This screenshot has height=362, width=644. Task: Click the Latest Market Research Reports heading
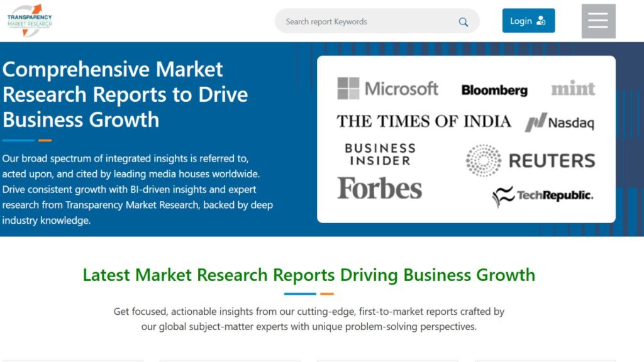[309, 275]
